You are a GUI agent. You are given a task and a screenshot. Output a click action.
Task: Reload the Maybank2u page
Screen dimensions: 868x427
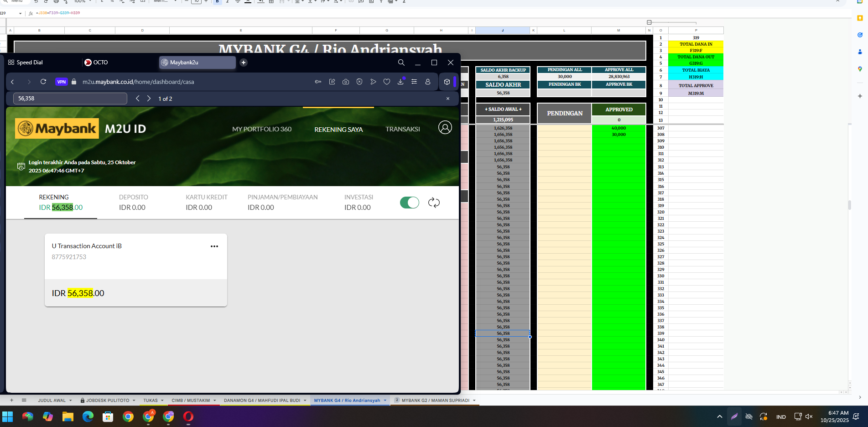coord(43,82)
